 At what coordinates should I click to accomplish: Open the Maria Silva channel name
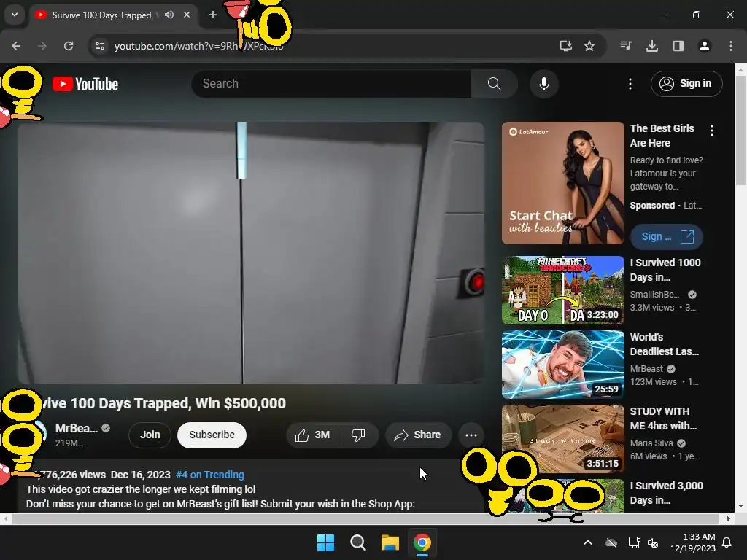point(651,443)
